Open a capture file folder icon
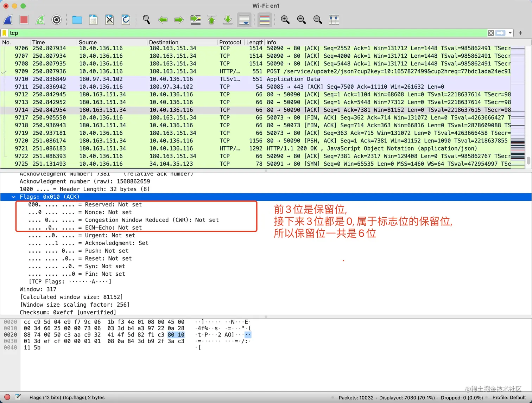The image size is (532, 403). click(x=77, y=20)
